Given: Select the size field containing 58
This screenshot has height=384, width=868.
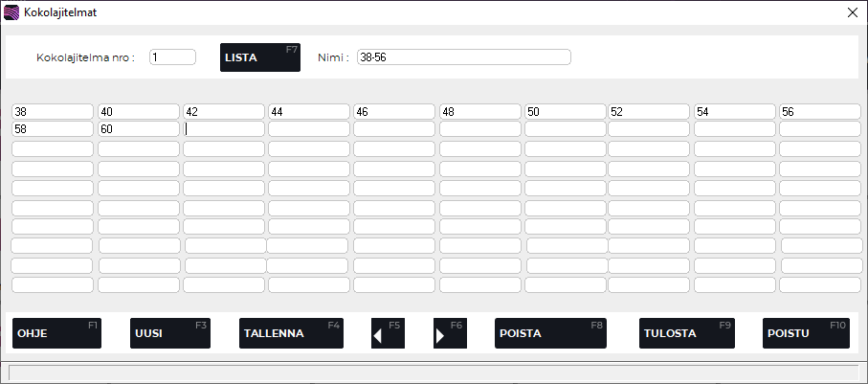Looking at the screenshot, I should pos(53,128).
